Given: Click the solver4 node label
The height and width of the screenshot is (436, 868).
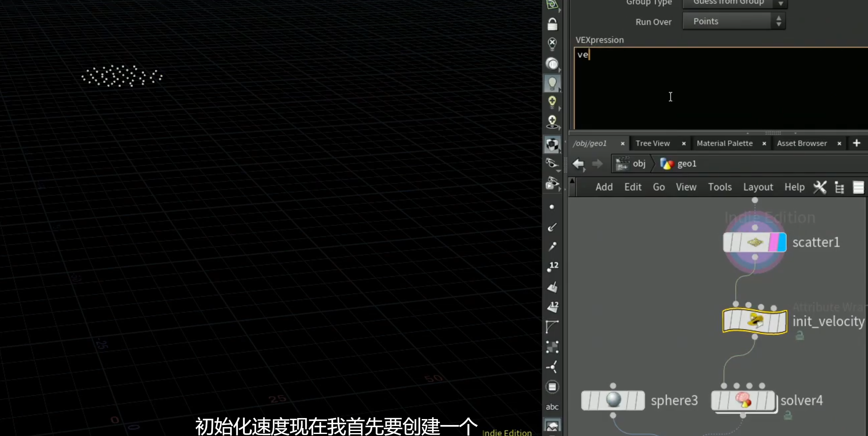Looking at the screenshot, I should click(x=802, y=401).
